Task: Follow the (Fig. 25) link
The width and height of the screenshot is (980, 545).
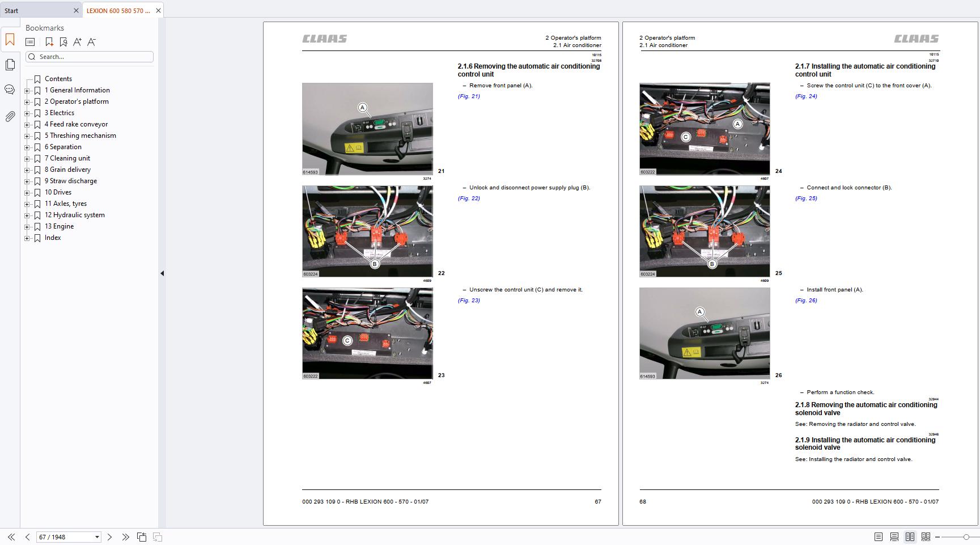Action: click(x=806, y=198)
